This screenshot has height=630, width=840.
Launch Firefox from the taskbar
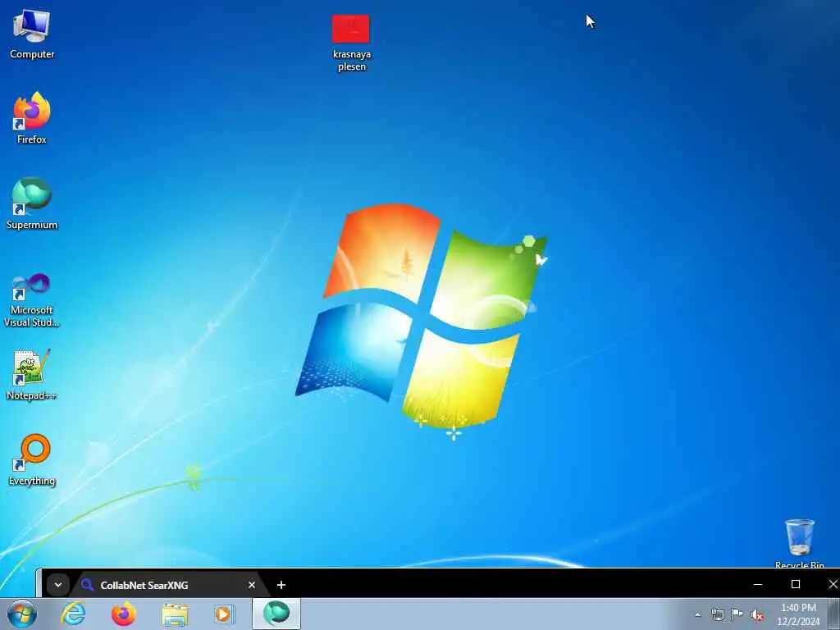tap(123, 614)
